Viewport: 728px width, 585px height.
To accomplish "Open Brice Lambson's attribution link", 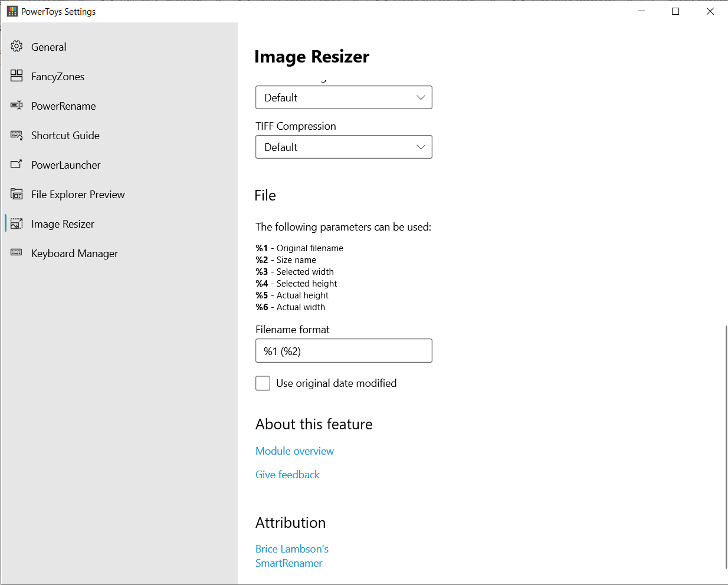I will (x=292, y=549).
